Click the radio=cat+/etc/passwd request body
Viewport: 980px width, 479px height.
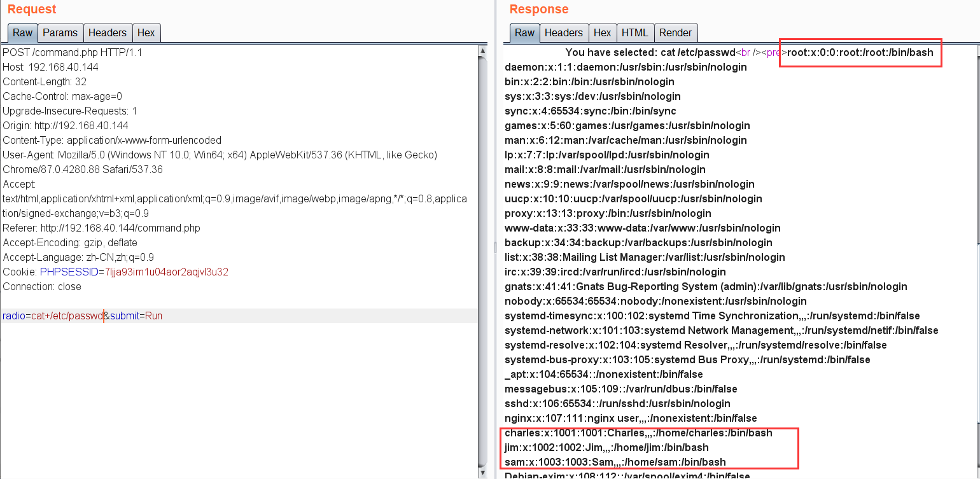pyautogui.click(x=53, y=316)
